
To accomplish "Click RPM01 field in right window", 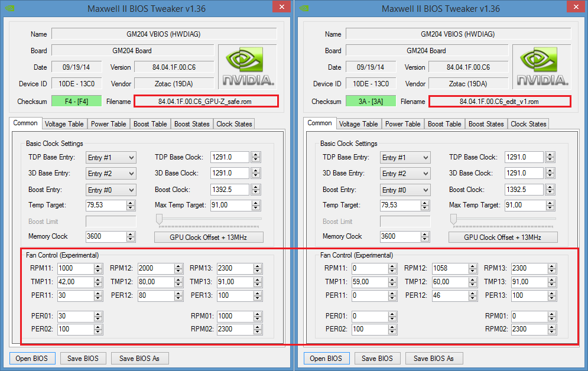I will pyautogui.click(x=529, y=316).
